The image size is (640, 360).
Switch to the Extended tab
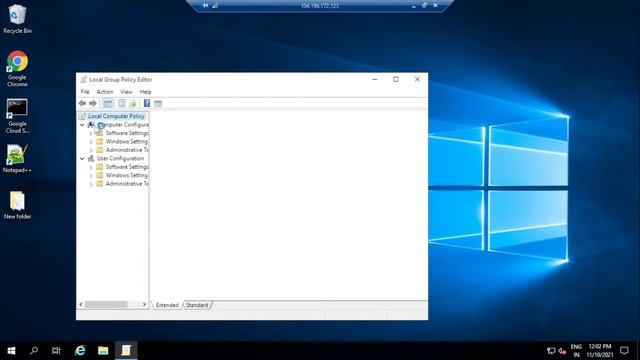tap(167, 305)
